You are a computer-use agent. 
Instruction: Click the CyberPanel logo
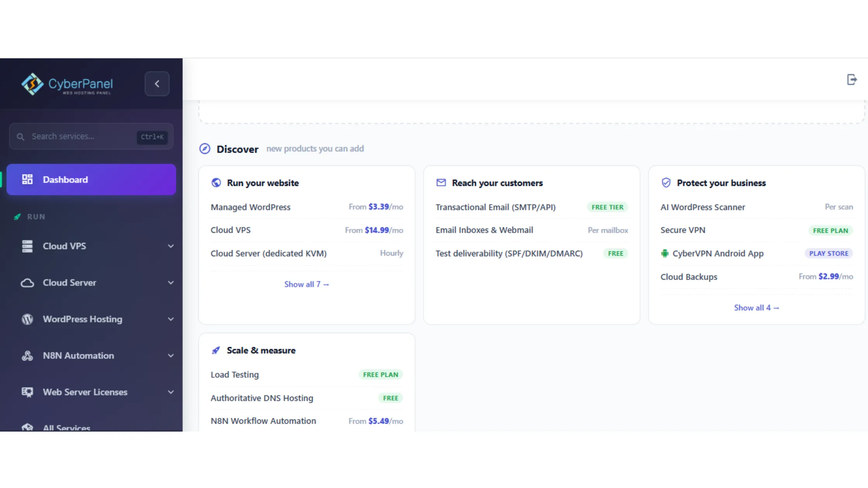pyautogui.click(x=67, y=84)
